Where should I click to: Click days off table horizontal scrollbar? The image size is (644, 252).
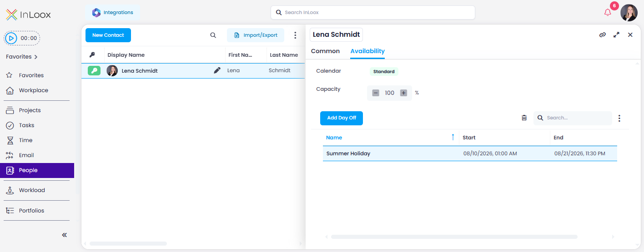[454, 237]
